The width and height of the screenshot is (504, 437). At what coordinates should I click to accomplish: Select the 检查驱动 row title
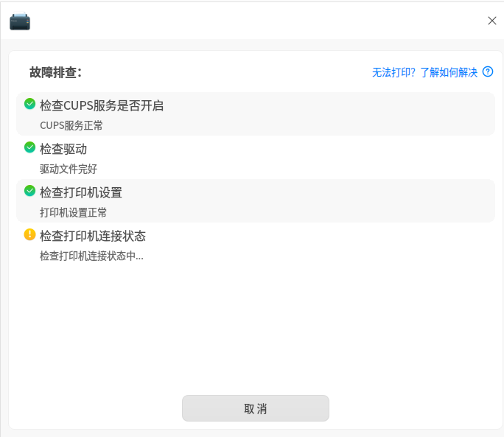(x=63, y=149)
